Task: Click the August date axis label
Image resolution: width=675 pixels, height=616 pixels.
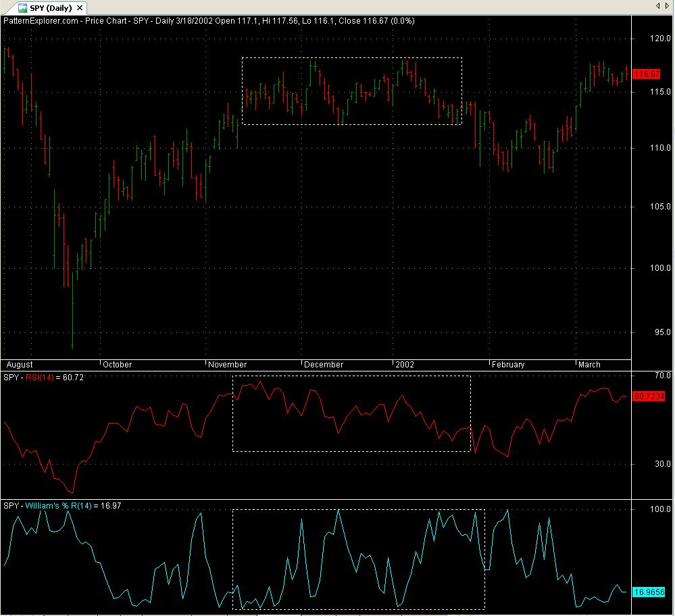Action: coord(20,365)
